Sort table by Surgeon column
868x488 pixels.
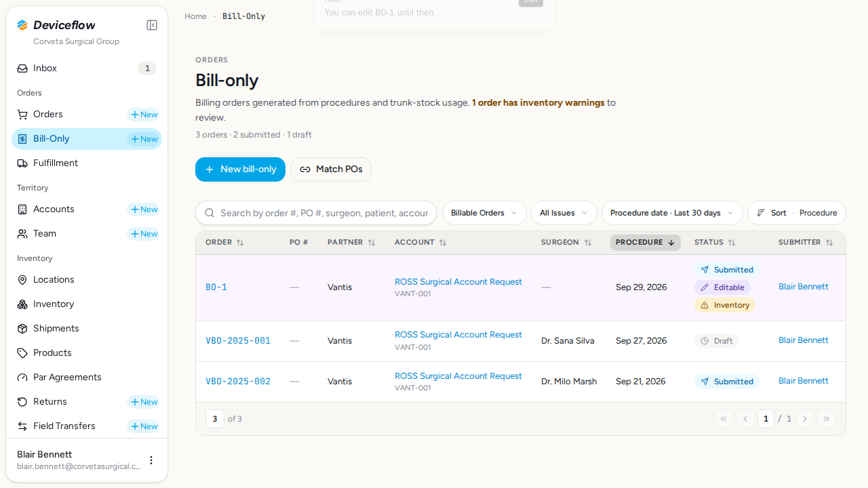pos(566,243)
